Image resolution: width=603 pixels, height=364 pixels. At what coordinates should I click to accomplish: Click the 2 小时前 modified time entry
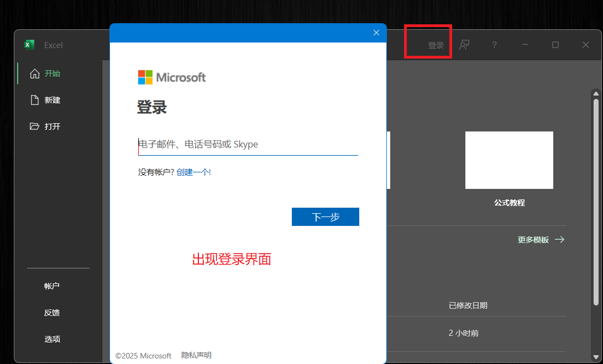463,333
